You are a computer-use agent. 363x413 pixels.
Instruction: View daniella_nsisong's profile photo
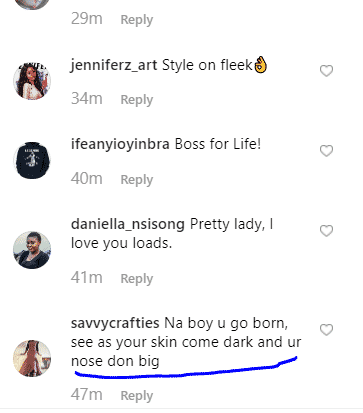[x=32, y=250]
